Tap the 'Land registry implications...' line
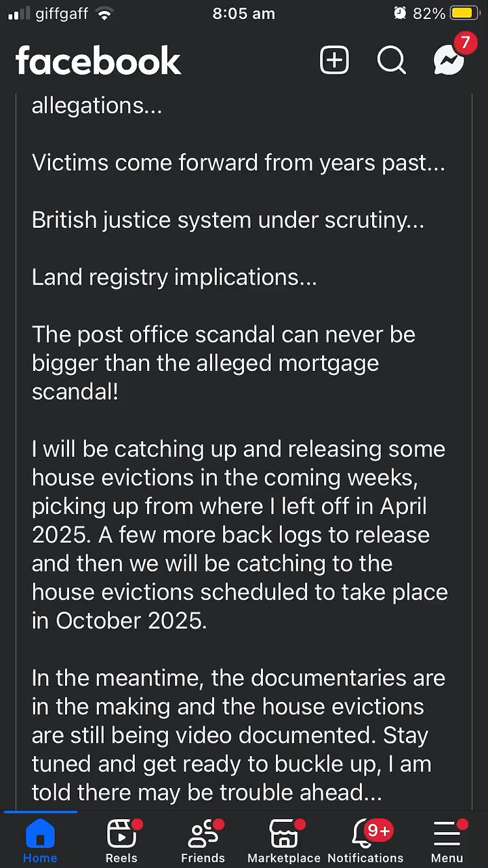This screenshot has width=488, height=868. point(174,277)
